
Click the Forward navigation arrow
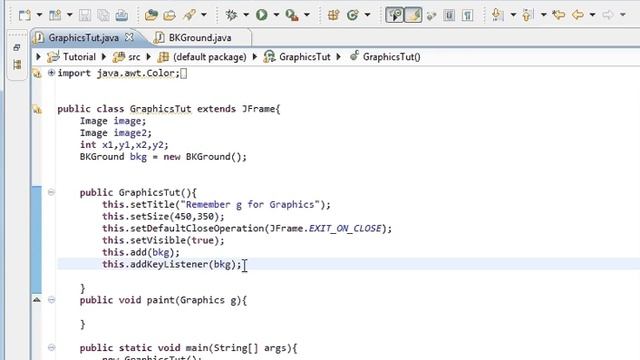coord(608,15)
